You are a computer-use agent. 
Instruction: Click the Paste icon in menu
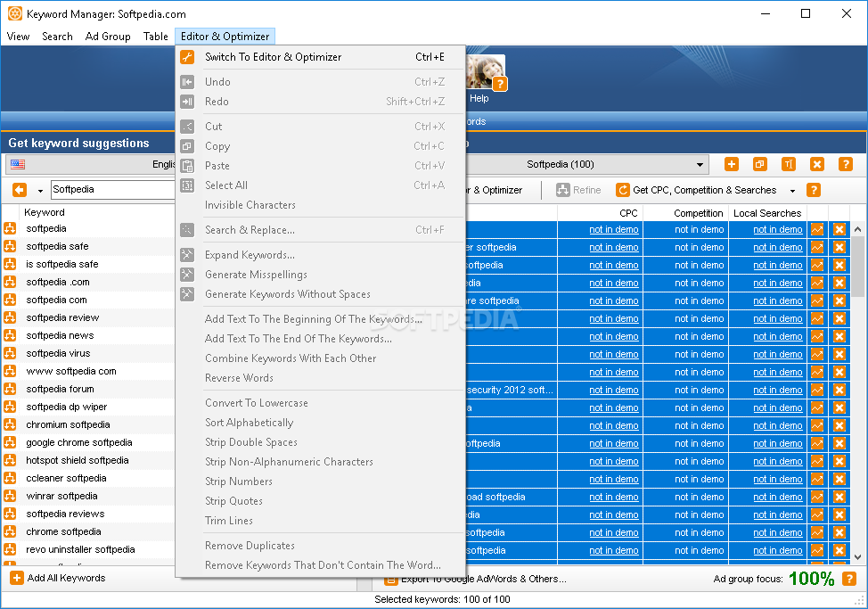(x=187, y=166)
